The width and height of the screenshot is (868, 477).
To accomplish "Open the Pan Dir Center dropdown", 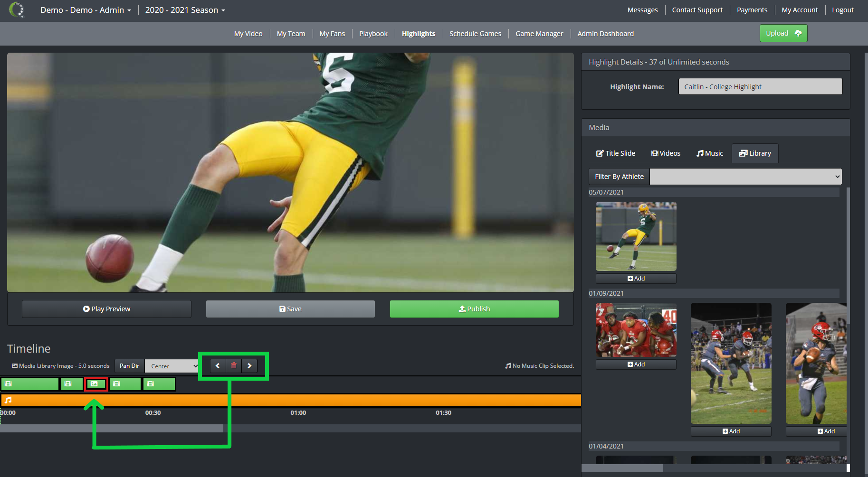I will point(172,366).
